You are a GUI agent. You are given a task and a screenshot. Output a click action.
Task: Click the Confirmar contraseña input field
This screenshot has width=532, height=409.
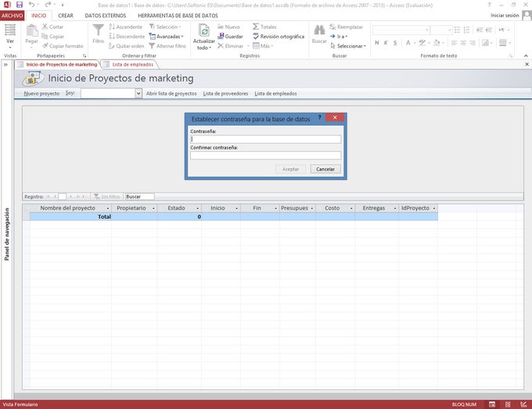pos(266,156)
